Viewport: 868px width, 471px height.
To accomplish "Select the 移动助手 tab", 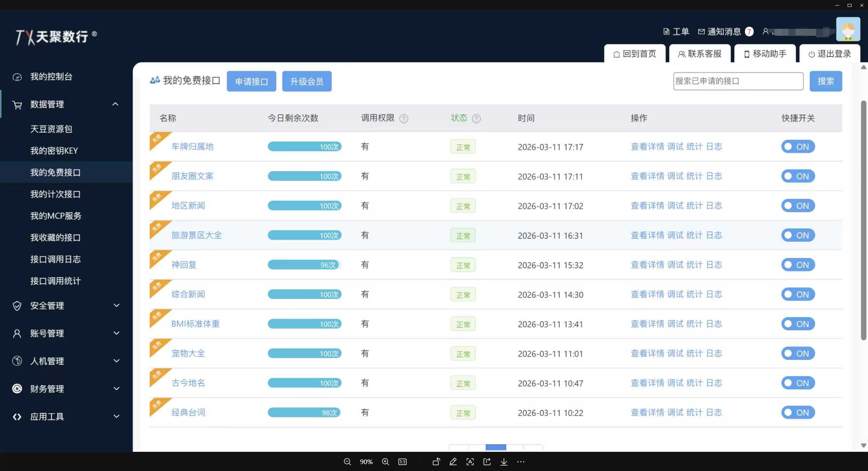I will [x=765, y=54].
